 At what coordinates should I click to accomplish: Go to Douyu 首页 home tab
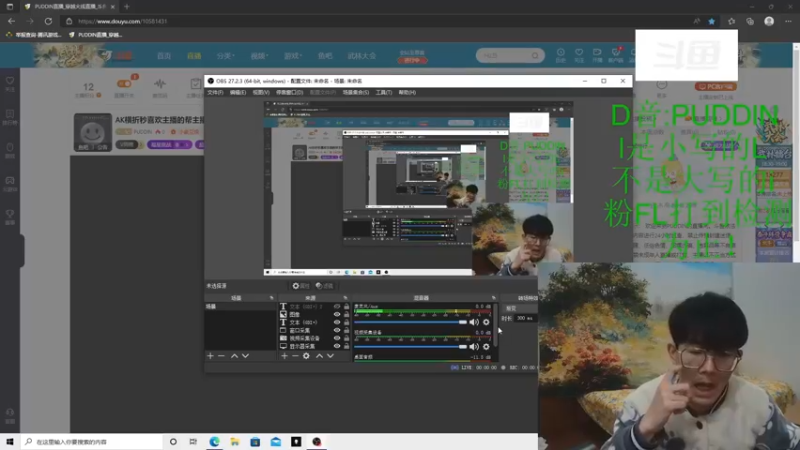[164, 56]
